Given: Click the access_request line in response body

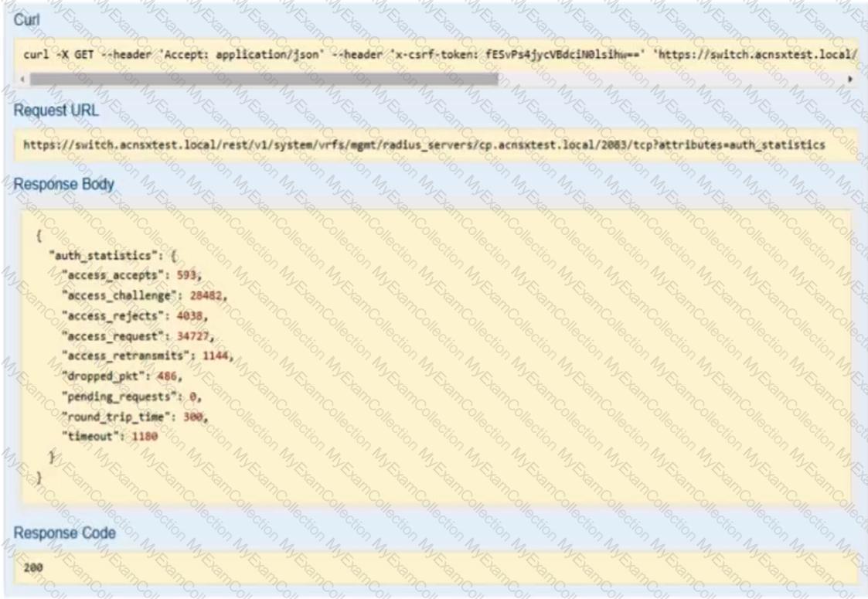Looking at the screenshot, I should 138,336.
